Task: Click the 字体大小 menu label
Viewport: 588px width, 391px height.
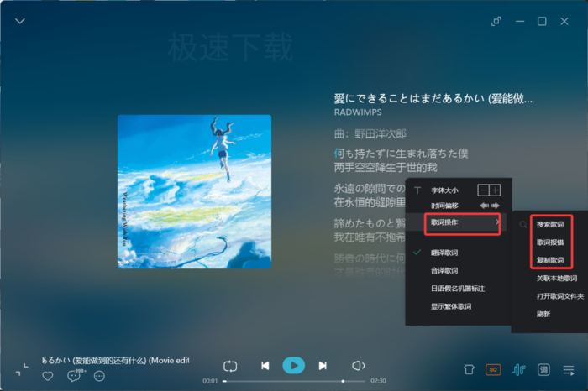Action: click(444, 190)
